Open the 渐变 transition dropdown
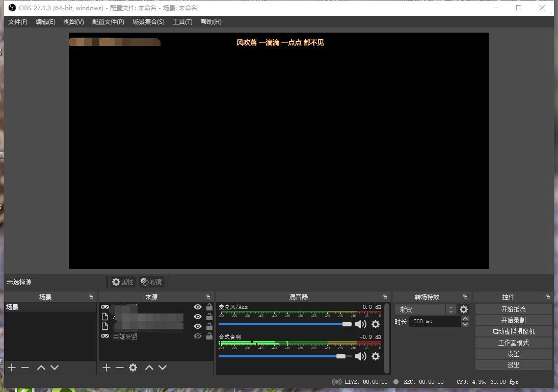The image size is (558, 392). click(x=423, y=309)
